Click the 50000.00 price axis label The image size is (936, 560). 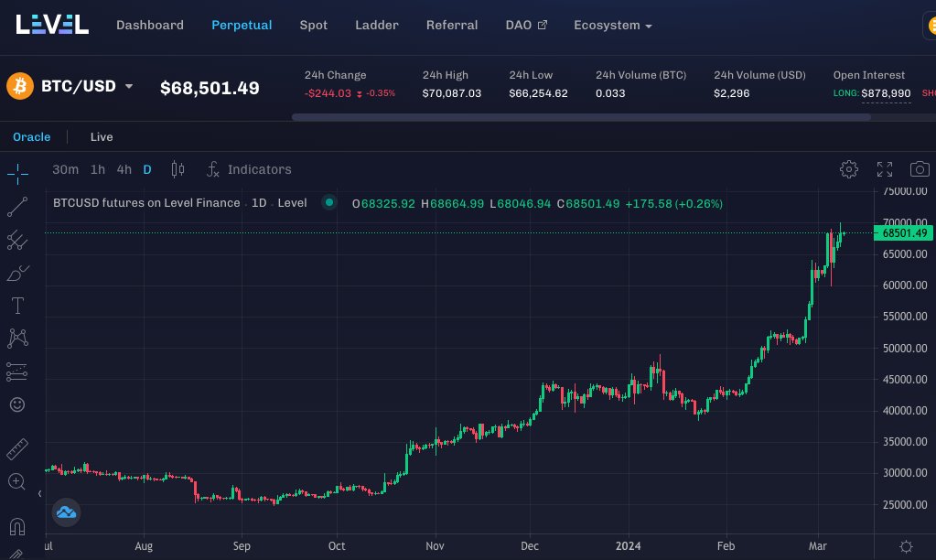(904, 348)
